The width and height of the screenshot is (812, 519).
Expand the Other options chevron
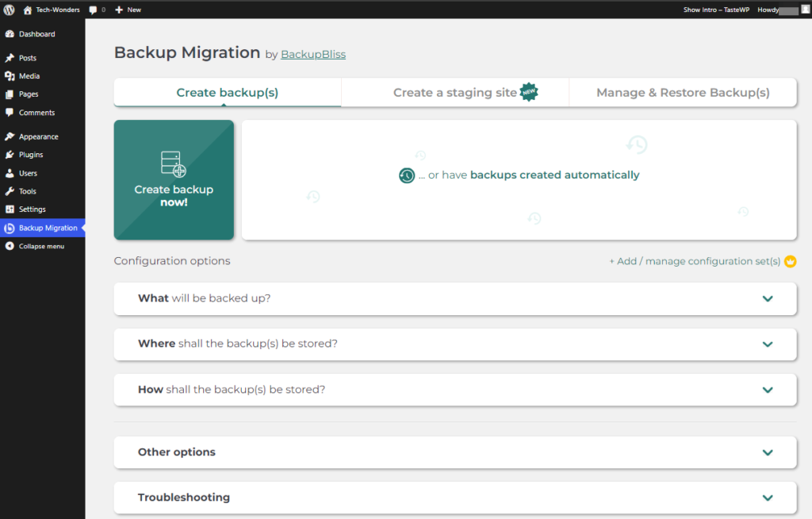[x=768, y=452]
